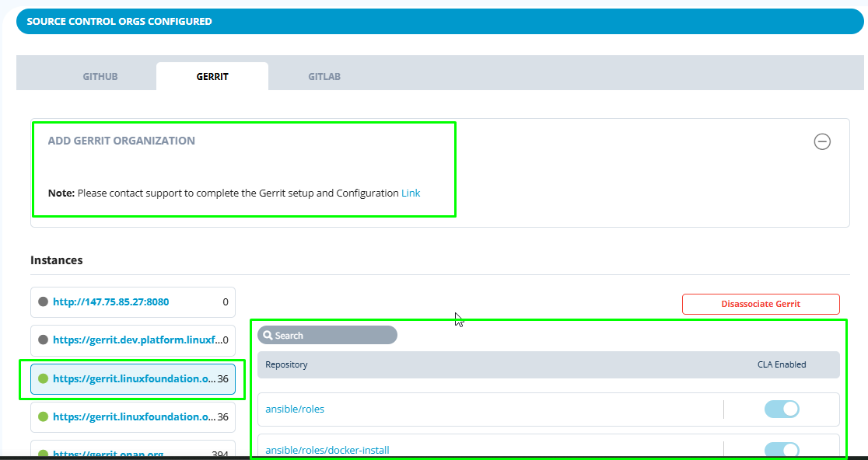
Task: Select the gerrit.onap.org instance
Action: [109, 453]
